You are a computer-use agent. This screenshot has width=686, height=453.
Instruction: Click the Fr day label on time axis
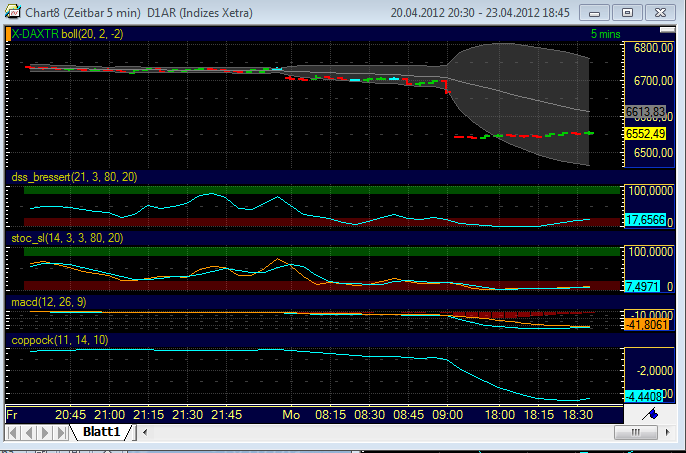click(x=12, y=414)
